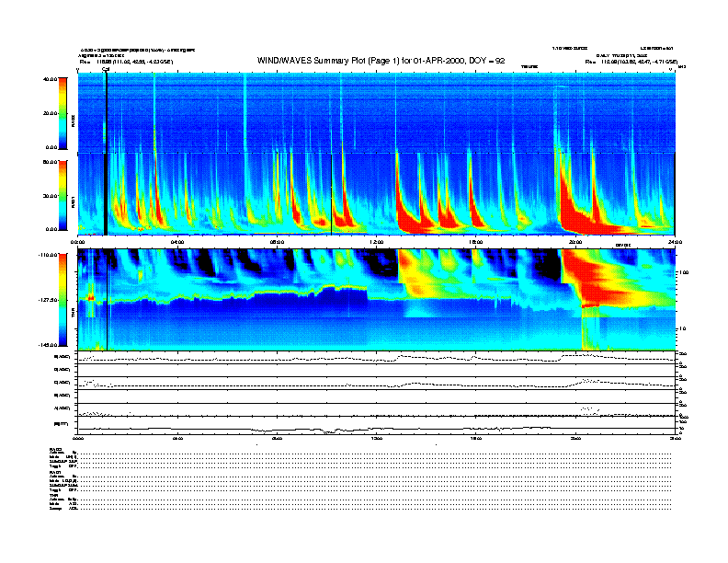Click the -127.50 label on TNR scale
This screenshot has height=563, width=728.
point(48,300)
